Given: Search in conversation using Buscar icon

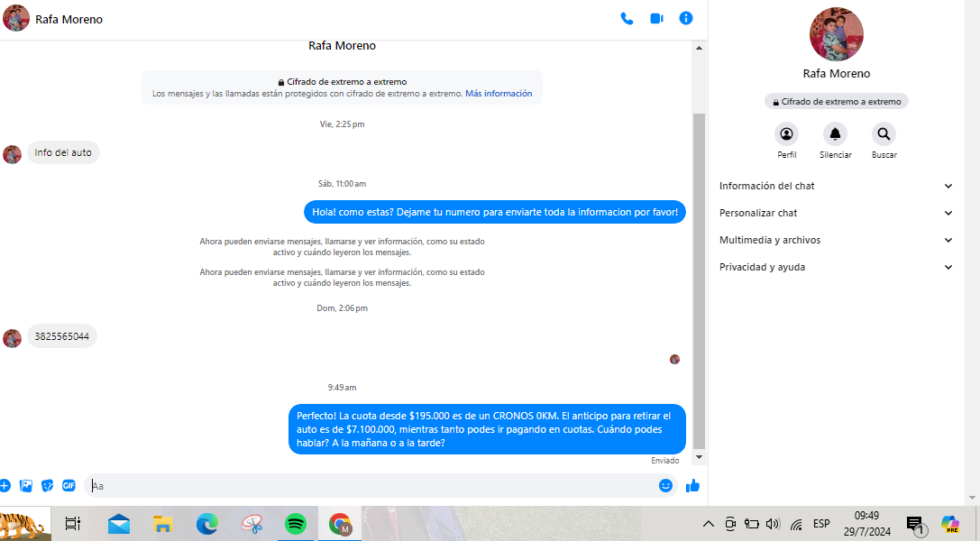Looking at the screenshot, I should coord(884,134).
